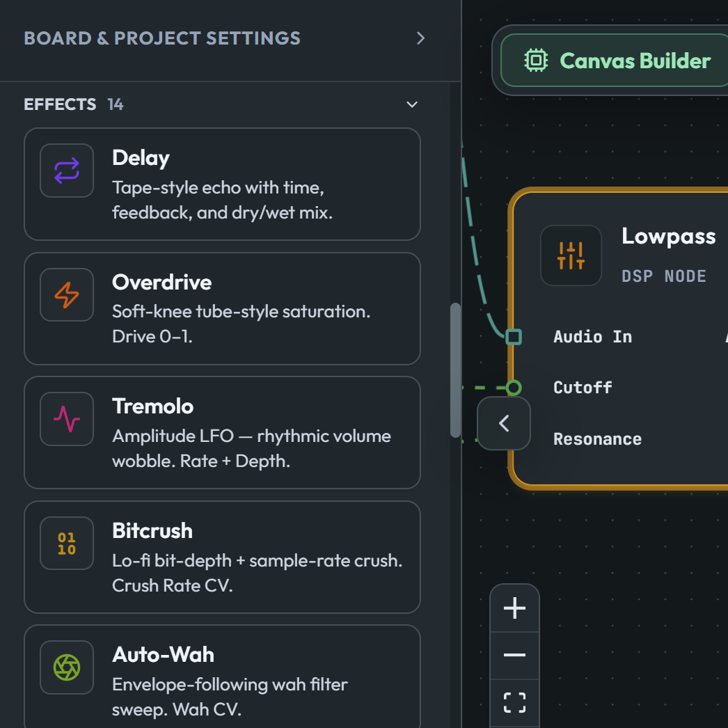Click the Audio In square port

click(x=514, y=337)
